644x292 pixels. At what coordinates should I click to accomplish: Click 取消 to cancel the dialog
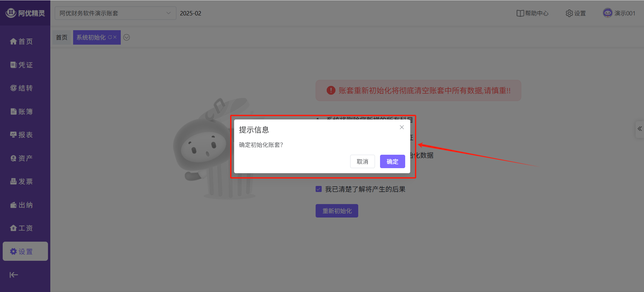[362, 161]
